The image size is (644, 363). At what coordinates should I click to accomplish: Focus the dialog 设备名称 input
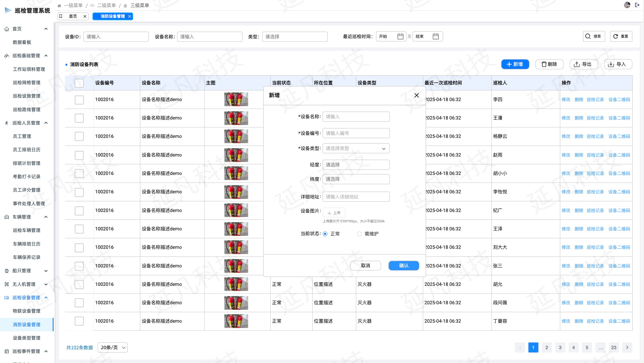pyautogui.click(x=356, y=116)
